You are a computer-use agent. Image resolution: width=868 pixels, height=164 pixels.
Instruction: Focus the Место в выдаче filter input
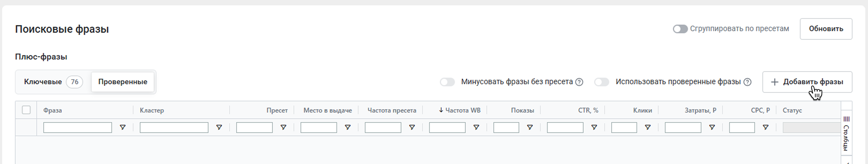click(x=319, y=128)
